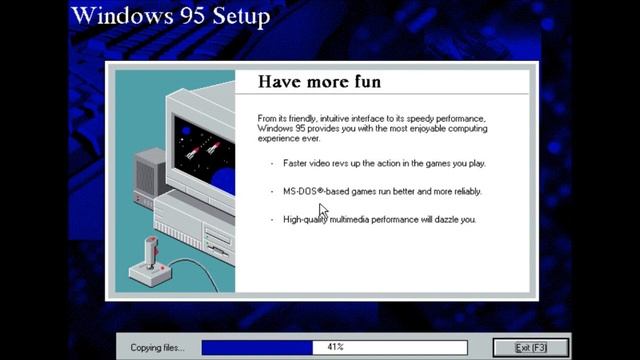Click the "From its friendly, intuitive interface" paragraph

coord(372,128)
